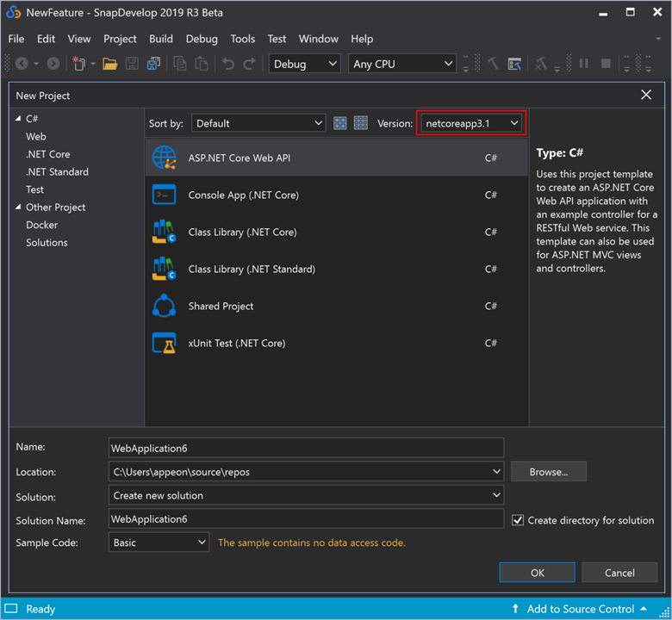
Task: Click the Cancel button
Action: pyautogui.click(x=619, y=573)
